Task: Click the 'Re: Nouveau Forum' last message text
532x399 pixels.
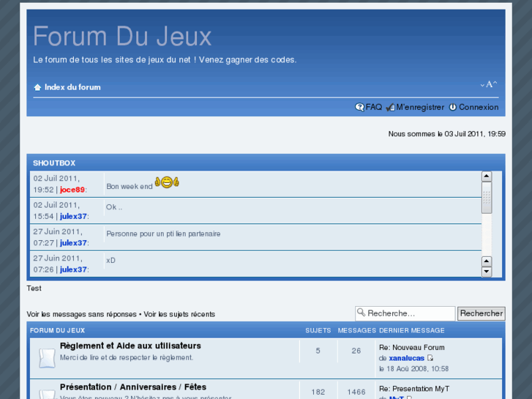Action: point(411,347)
